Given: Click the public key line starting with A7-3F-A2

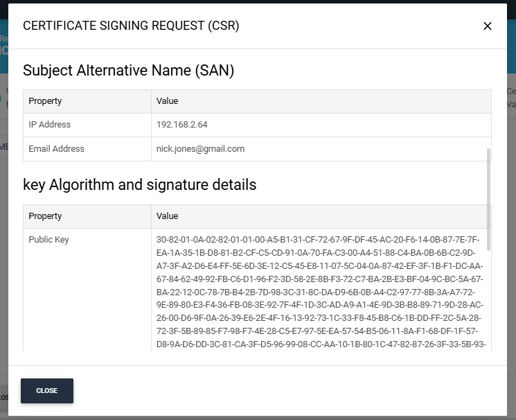Looking at the screenshot, I should pos(319,266).
